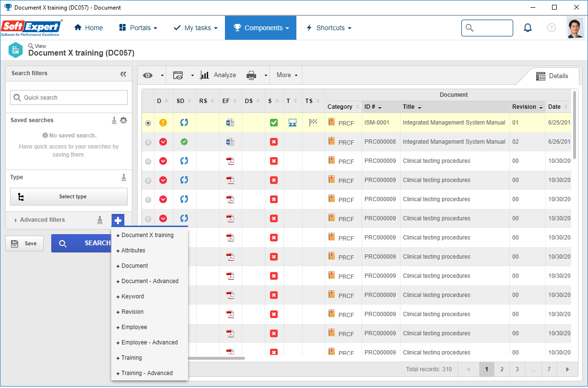The width and height of the screenshot is (588, 388).
Task: Click the eye view icon in toolbar
Action: click(x=148, y=75)
